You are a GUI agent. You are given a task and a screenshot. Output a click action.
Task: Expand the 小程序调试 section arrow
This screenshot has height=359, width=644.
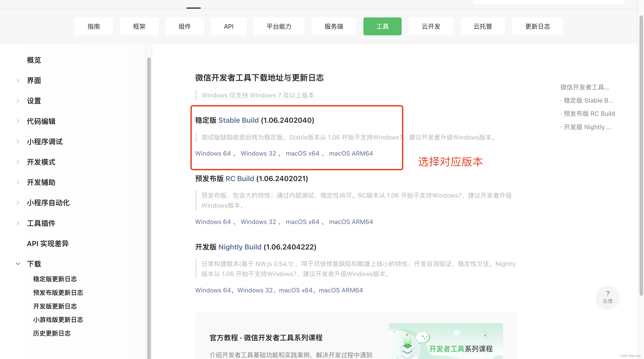coord(18,141)
